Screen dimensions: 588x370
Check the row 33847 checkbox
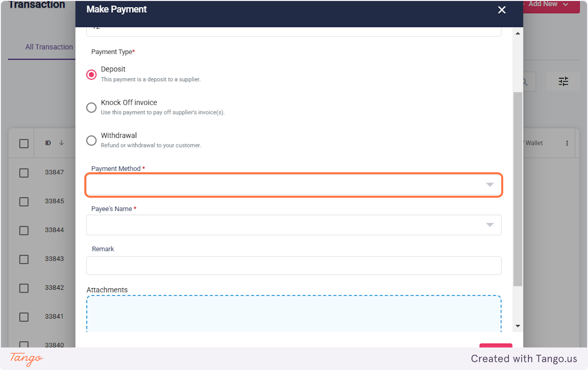click(24, 173)
